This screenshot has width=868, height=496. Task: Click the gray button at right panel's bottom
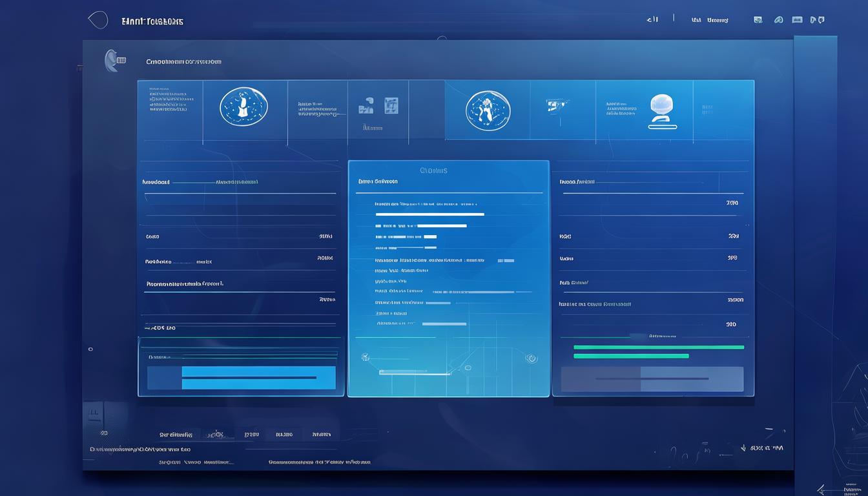click(652, 379)
